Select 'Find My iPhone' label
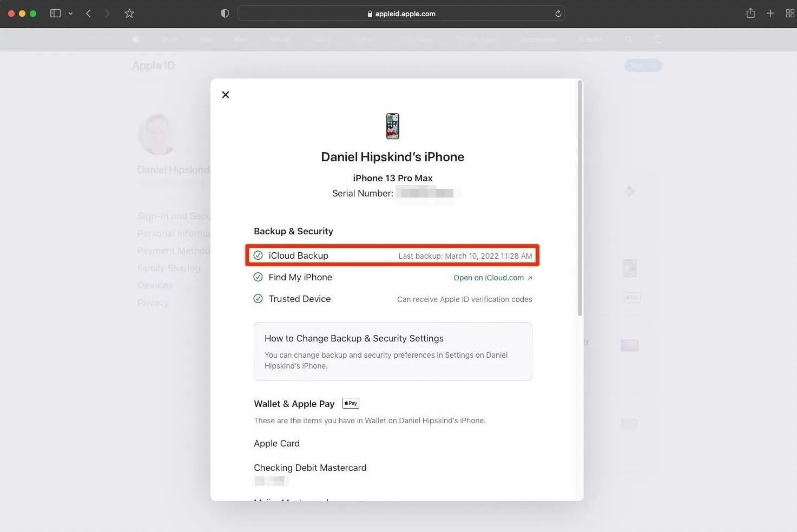This screenshot has height=532, width=797. click(x=300, y=277)
